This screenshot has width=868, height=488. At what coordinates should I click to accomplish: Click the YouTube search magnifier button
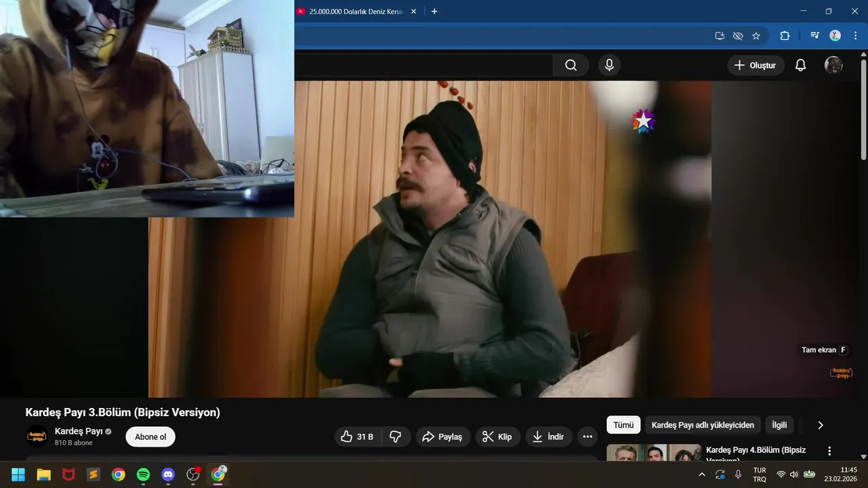(571, 65)
